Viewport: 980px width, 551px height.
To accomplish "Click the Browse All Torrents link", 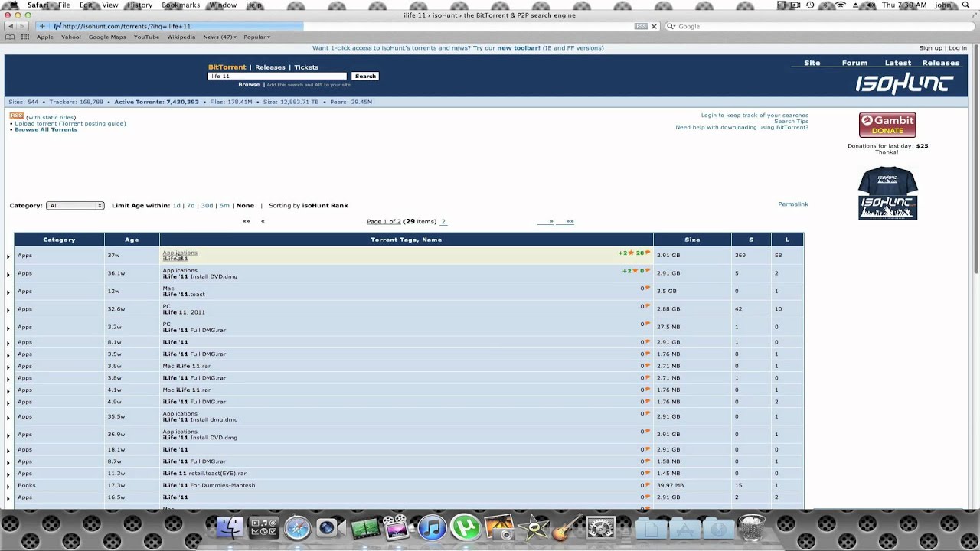I will tap(46, 129).
